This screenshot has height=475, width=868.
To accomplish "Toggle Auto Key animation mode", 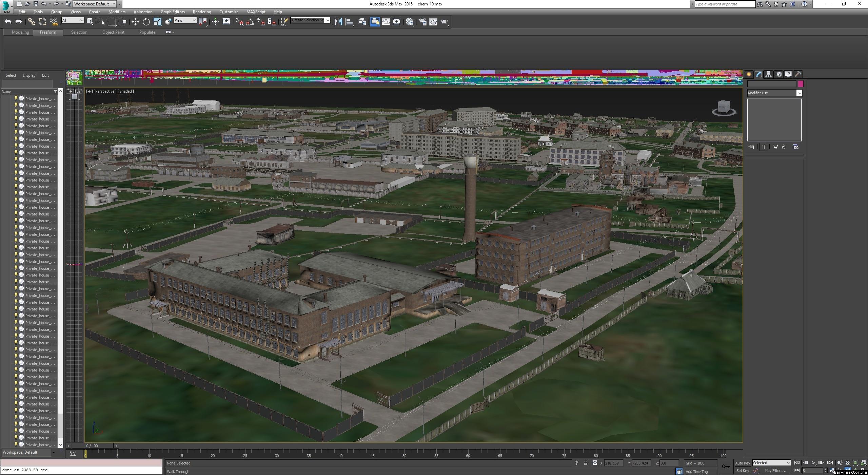I will click(742, 463).
